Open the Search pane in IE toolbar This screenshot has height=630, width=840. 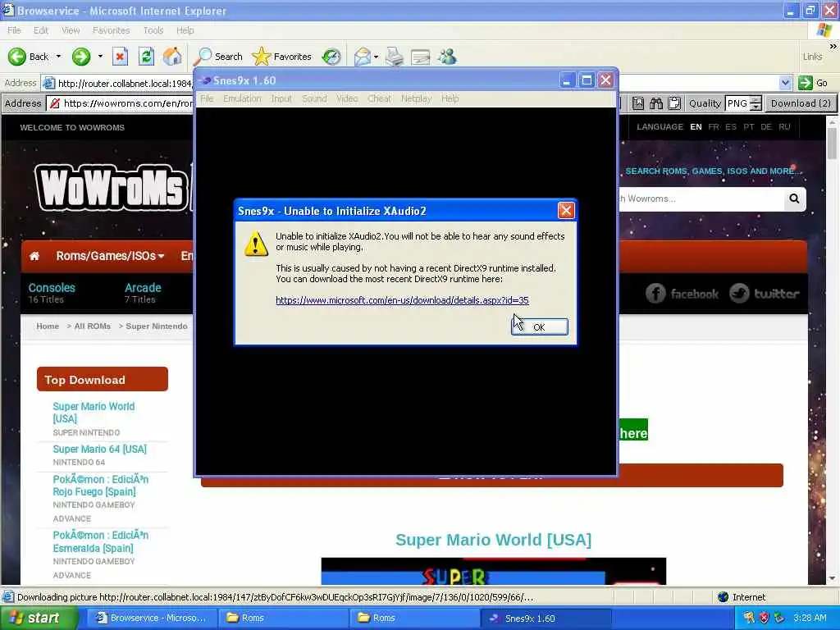pos(218,57)
